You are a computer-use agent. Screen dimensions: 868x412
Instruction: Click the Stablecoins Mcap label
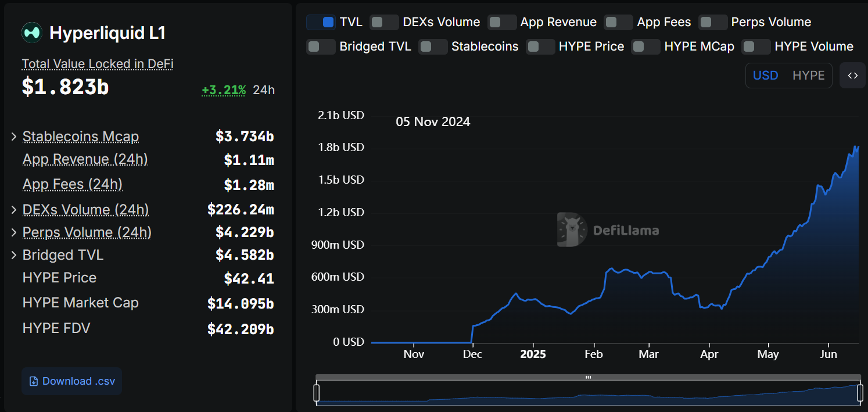pyautogui.click(x=81, y=137)
